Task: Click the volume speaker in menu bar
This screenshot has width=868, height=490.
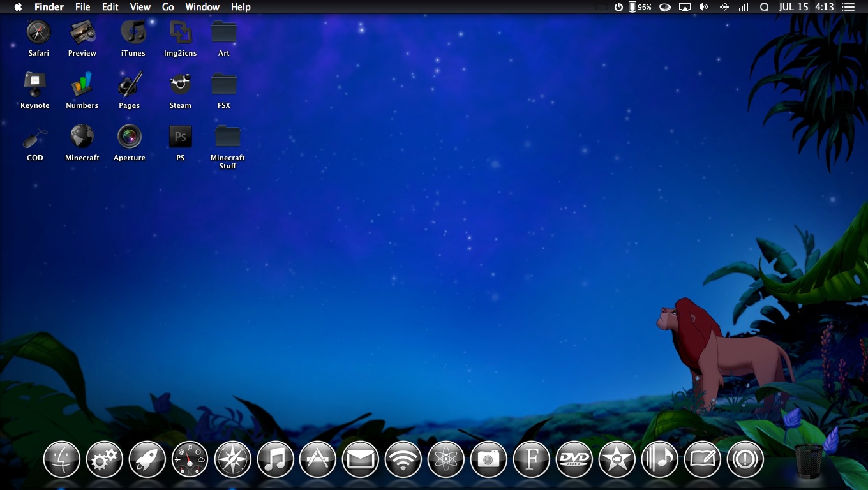Action: click(703, 7)
